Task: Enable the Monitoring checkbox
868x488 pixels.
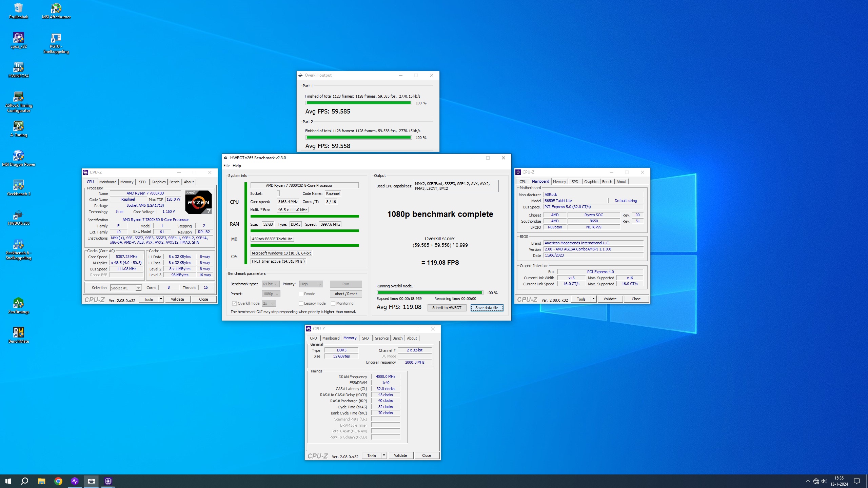Action: [x=333, y=303]
